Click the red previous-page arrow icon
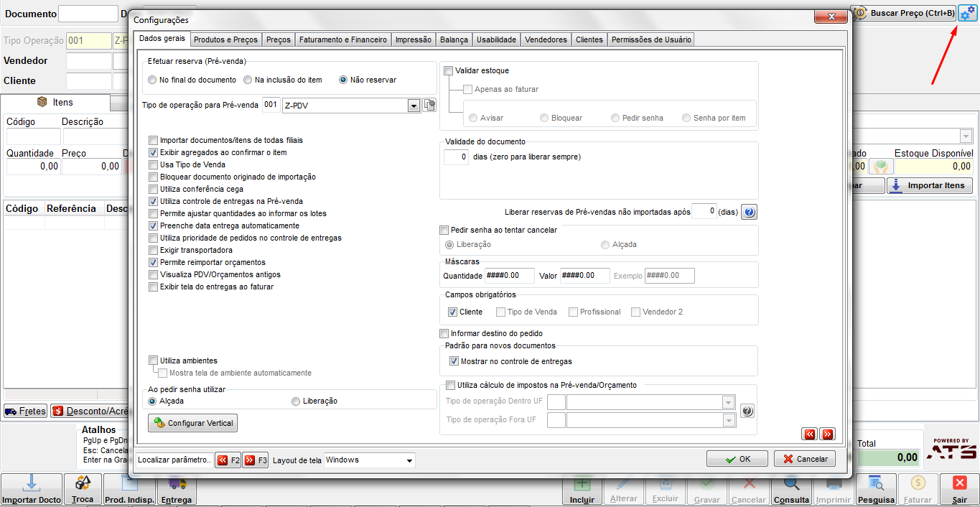 (x=810, y=434)
